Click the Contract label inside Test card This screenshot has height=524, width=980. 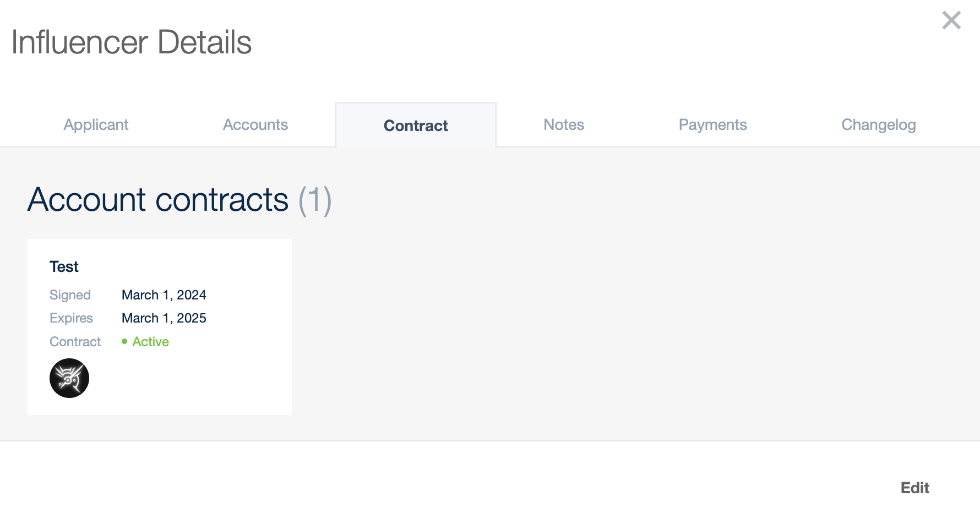(x=75, y=342)
